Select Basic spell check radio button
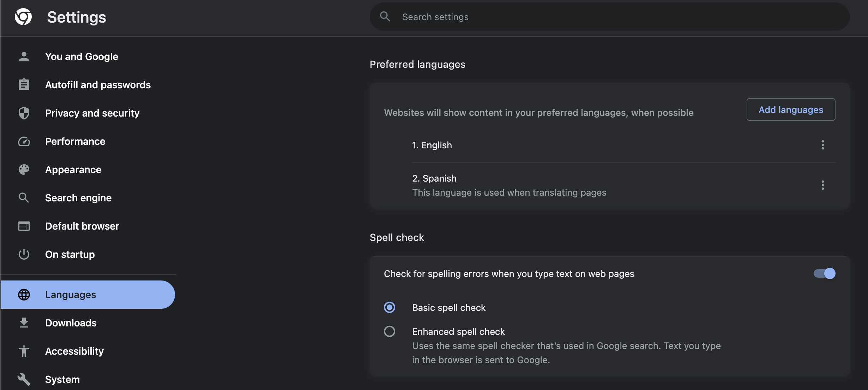Screen dimensions: 868x390 pos(390,307)
